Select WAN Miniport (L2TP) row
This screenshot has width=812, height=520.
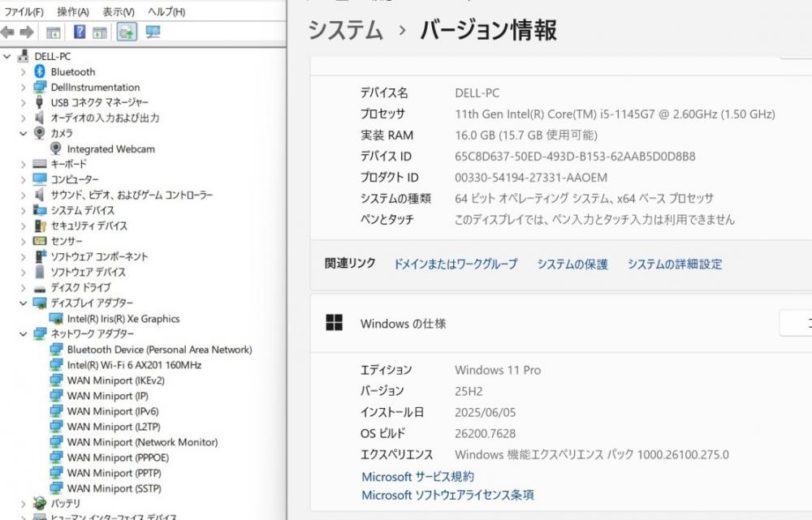pos(114,427)
